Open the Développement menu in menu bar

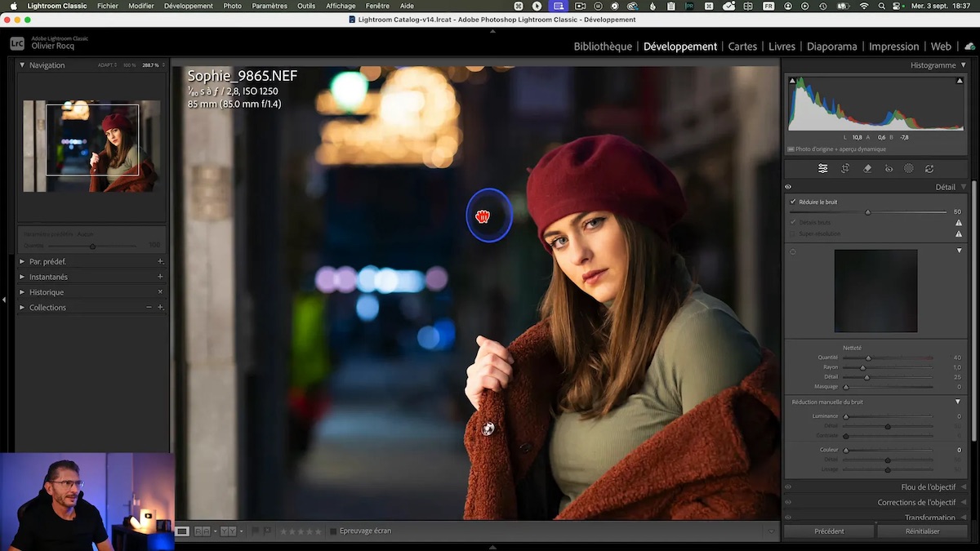[x=189, y=6]
